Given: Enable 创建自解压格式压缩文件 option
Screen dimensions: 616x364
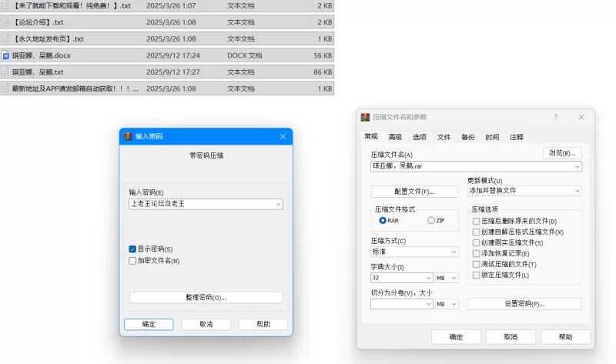Looking at the screenshot, I should [476, 232].
